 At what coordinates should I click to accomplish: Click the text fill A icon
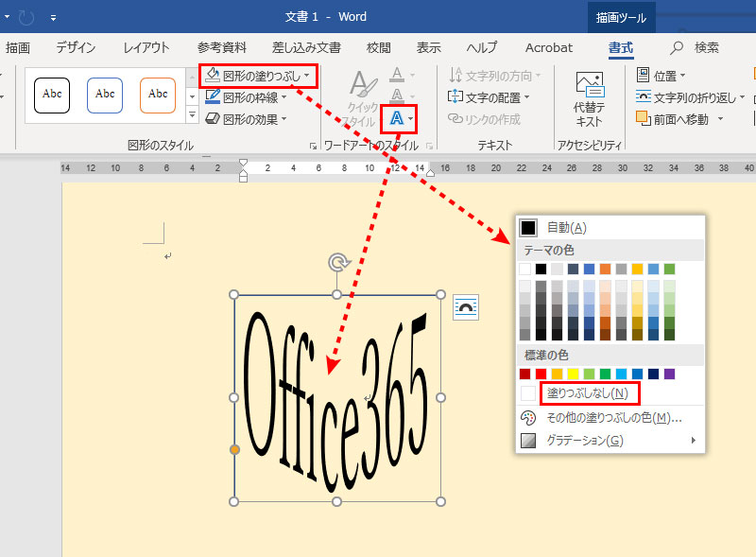coord(397,75)
